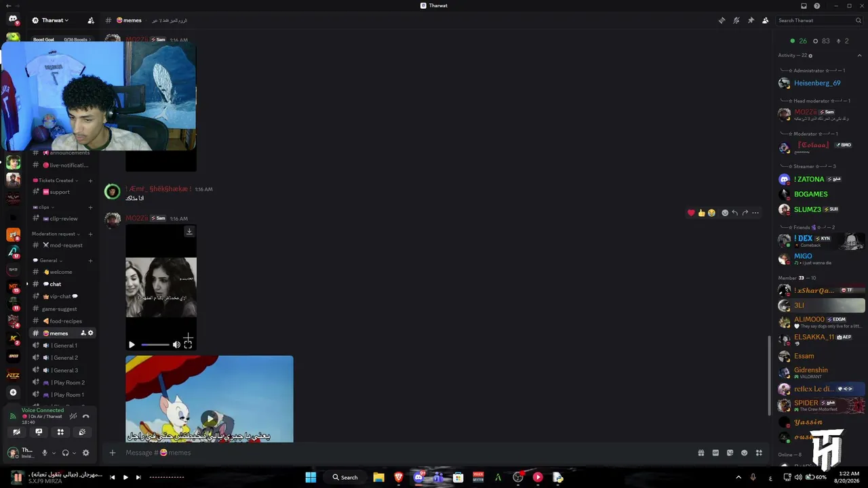Screen dimensions: 868x488
Task: Open the Threads icon in channel header
Action: tap(722, 20)
